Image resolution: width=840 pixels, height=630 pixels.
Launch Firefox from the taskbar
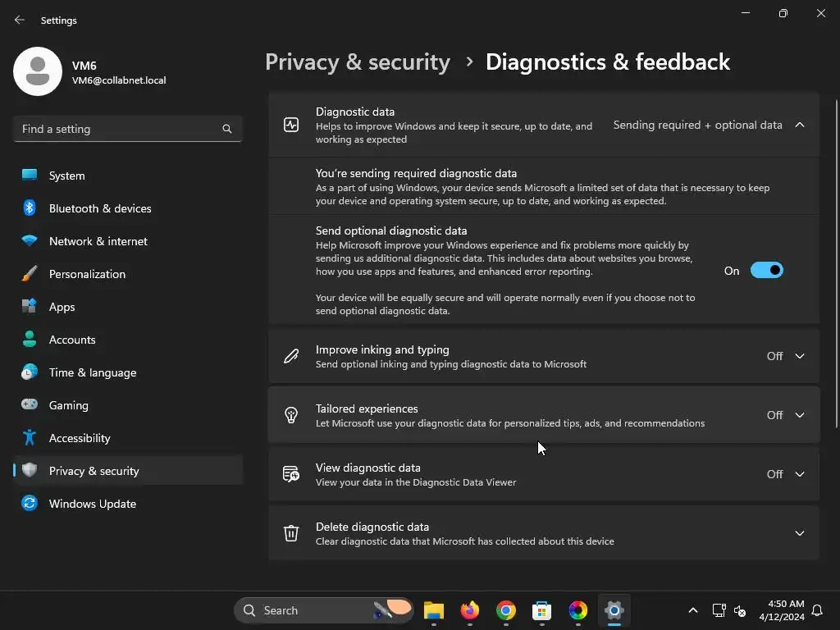(470, 610)
